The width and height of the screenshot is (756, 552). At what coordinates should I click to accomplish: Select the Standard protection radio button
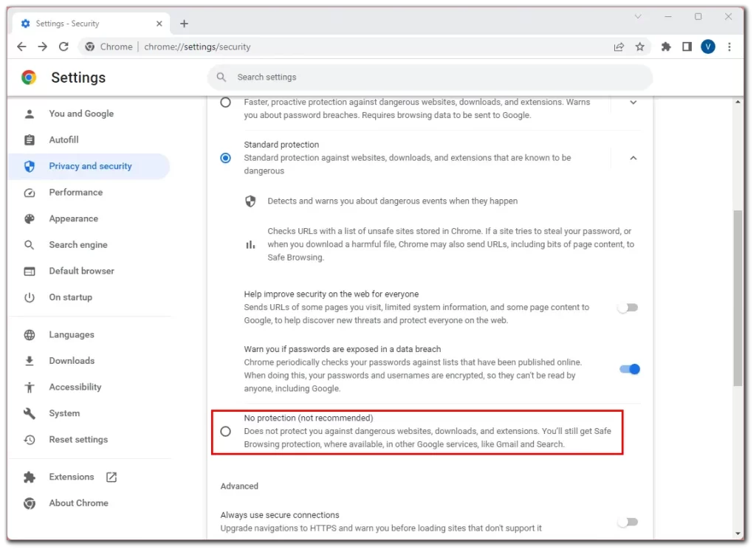coord(225,158)
